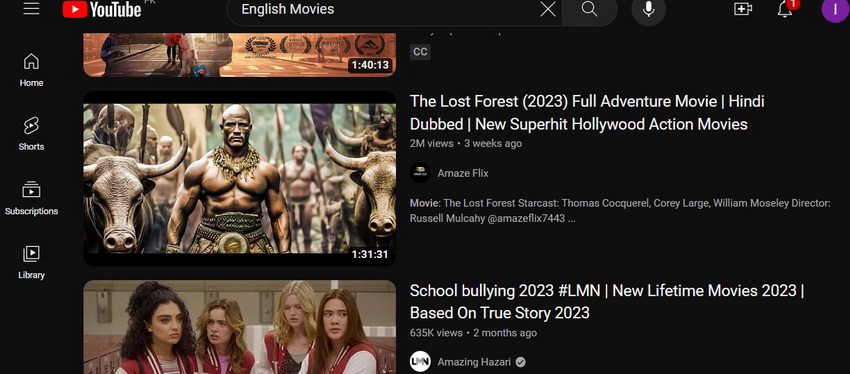Click the 1:31:31 duration badge

pyautogui.click(x=370, y=254)
